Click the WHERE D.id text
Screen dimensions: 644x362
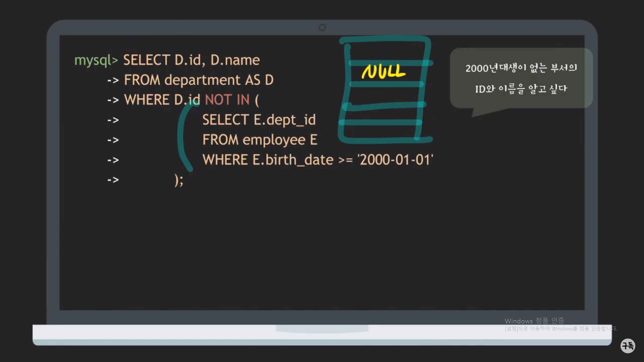pyautogui.click(x=162, y=100)
